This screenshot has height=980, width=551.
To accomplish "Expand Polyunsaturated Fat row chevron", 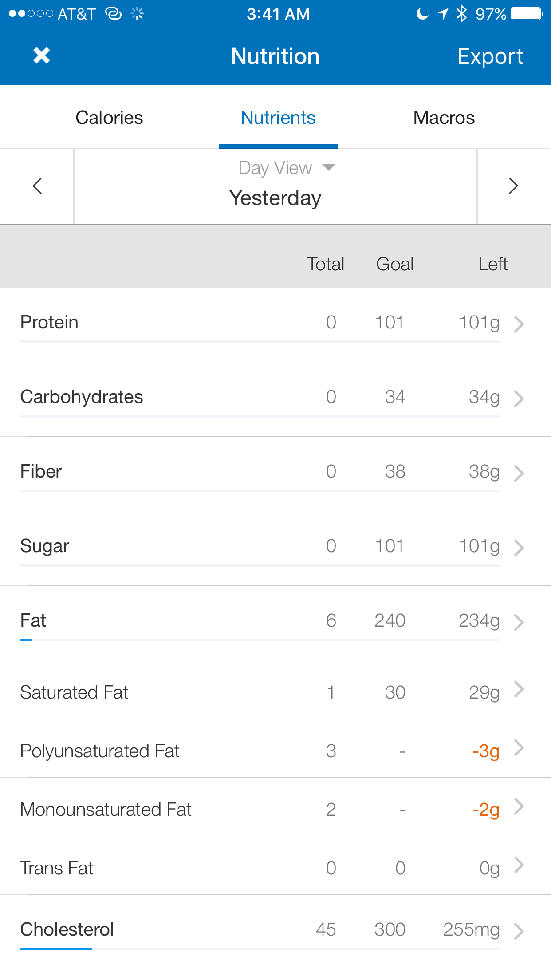I will point(519,748).
